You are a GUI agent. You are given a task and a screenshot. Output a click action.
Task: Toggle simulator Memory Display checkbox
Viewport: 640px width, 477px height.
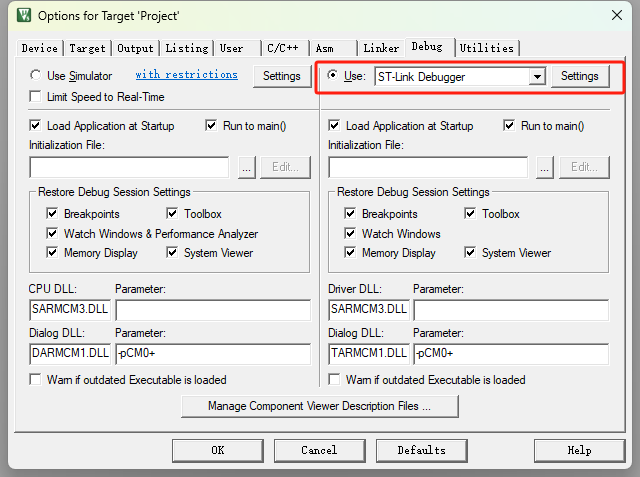pyautogui.click(x=52, y=252)
